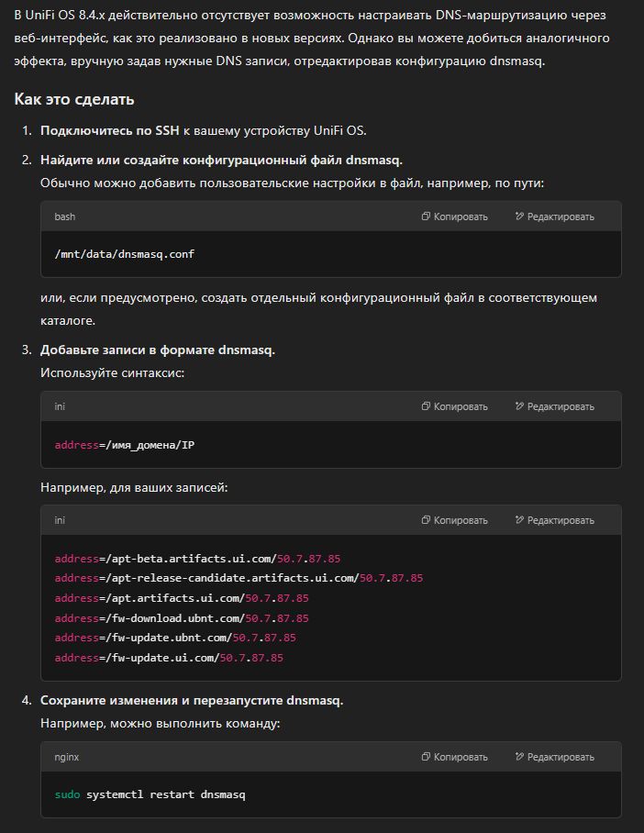
Task: Click the /mnt/data/dnsmasq.conf path text
Action: click(125, 254)
